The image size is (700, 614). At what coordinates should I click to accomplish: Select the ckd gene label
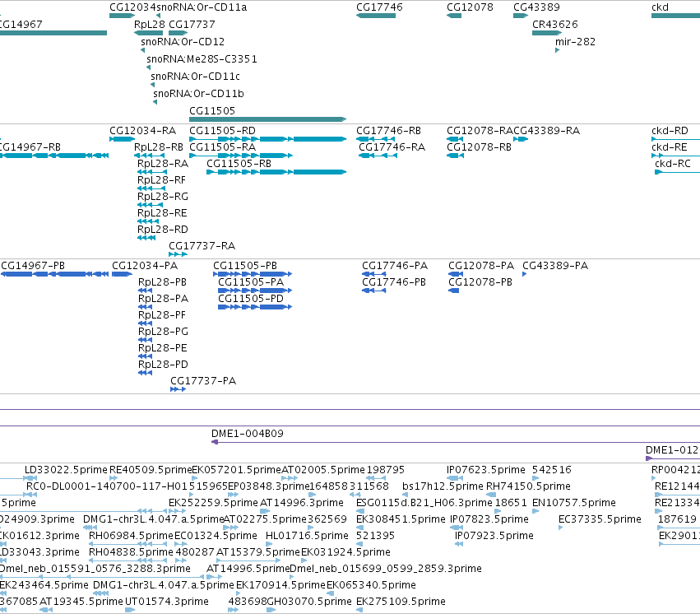(660, 7)
